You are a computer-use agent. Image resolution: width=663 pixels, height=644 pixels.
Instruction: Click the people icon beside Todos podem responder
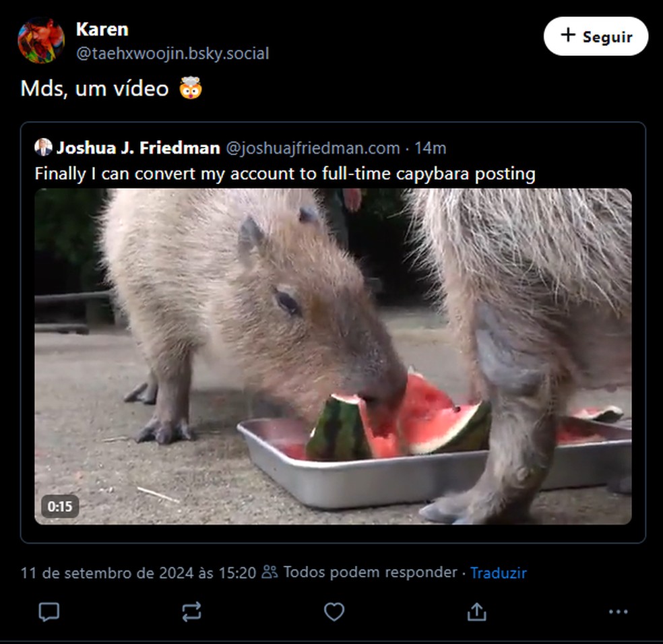click(270, 572)
